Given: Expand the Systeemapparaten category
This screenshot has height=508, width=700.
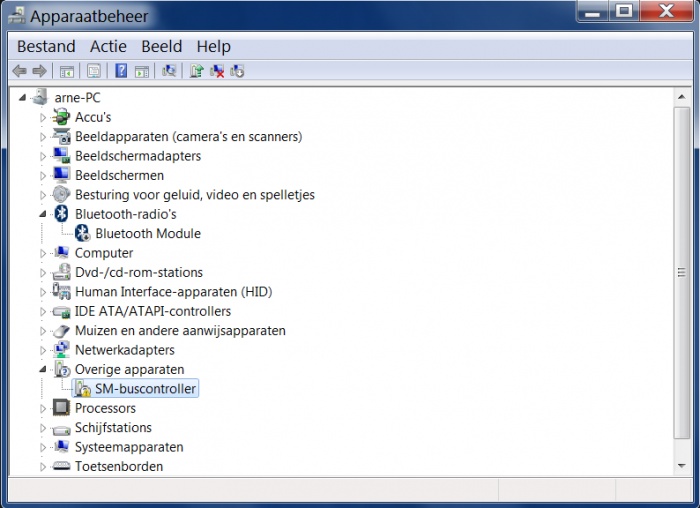Looking at the screenshot, I should 43,447.
